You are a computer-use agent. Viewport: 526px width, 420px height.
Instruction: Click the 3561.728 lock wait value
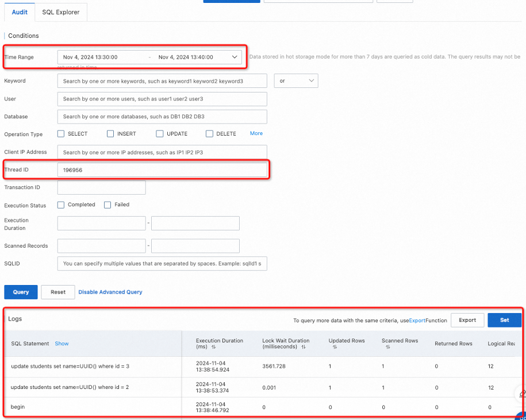[274, 367]
